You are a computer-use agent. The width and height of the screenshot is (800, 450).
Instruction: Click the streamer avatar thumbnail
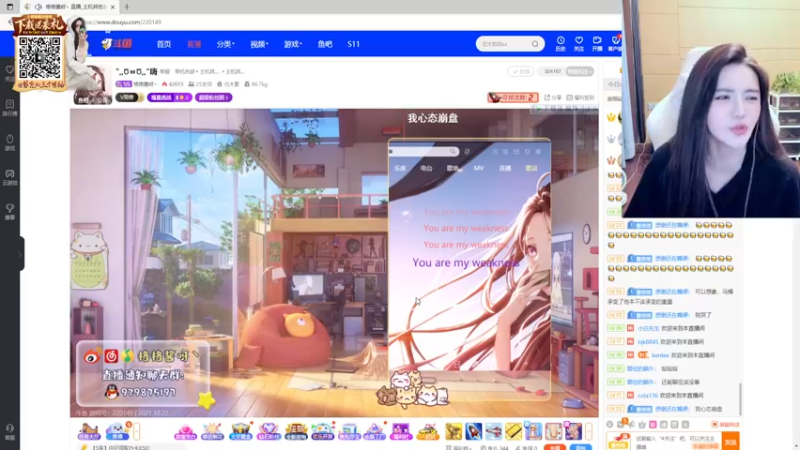click(93, 85)
